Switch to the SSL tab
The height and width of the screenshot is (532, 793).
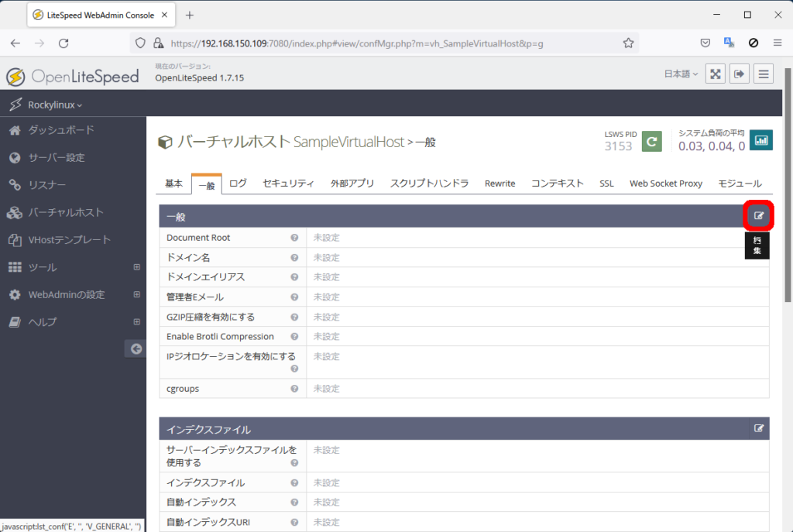pos(606,184)
